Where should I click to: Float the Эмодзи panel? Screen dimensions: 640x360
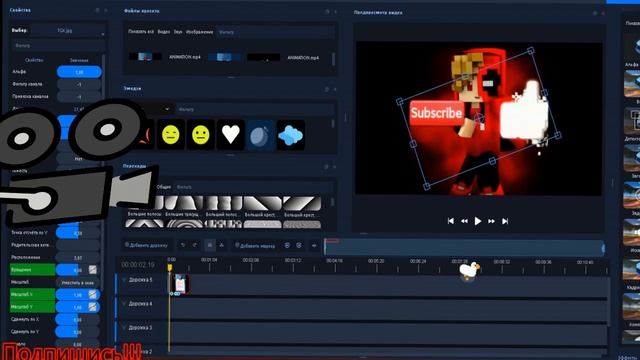coord(327,89)
